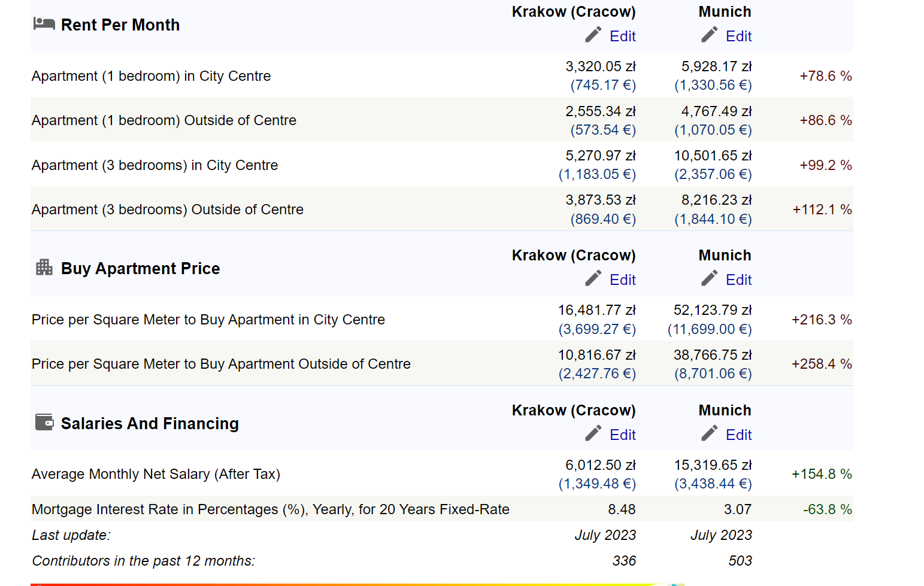The width and height of the screenshot is (924, 586).
Task: Open the Krakow Edit link under Rent Per Month
Action: click(622, 37)
